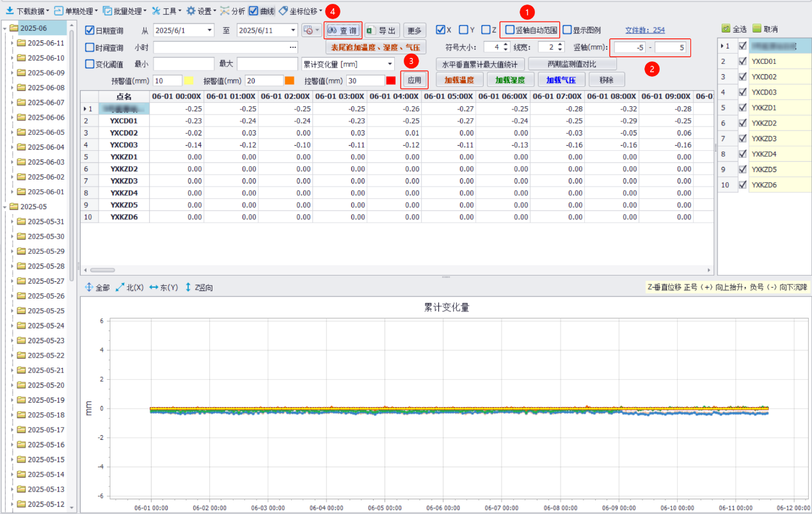Click the 查询 binoculars search button
812x514 pixels.
tap(343, 30)
